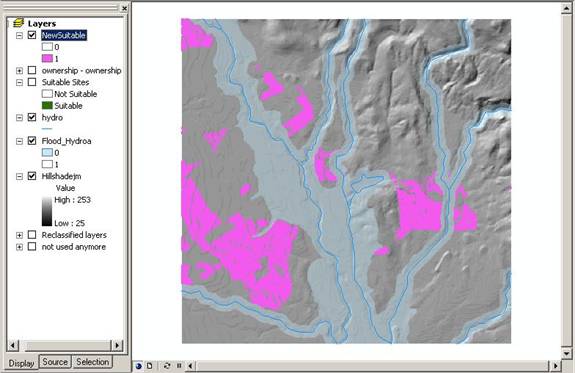
Task: Click the Layers data frame icon
Action: coord(18,23)
